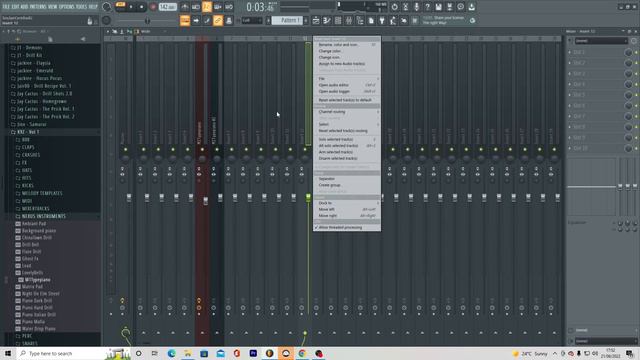Click Open audio editor menu entry
The height and width of the screenshot is (360, 640).
point(347,85)
